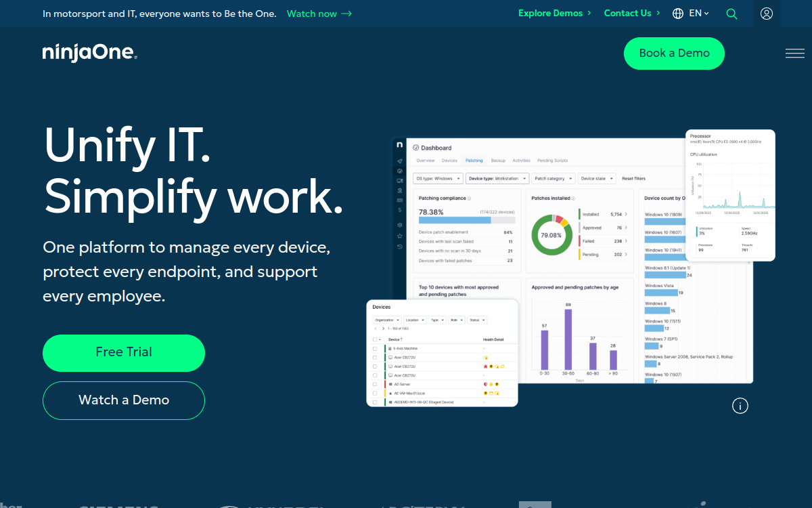Expand the Patch category dropdown
The height and width of the screenshot is (508, 812).
pyautogui.click(x=553, y=179)
